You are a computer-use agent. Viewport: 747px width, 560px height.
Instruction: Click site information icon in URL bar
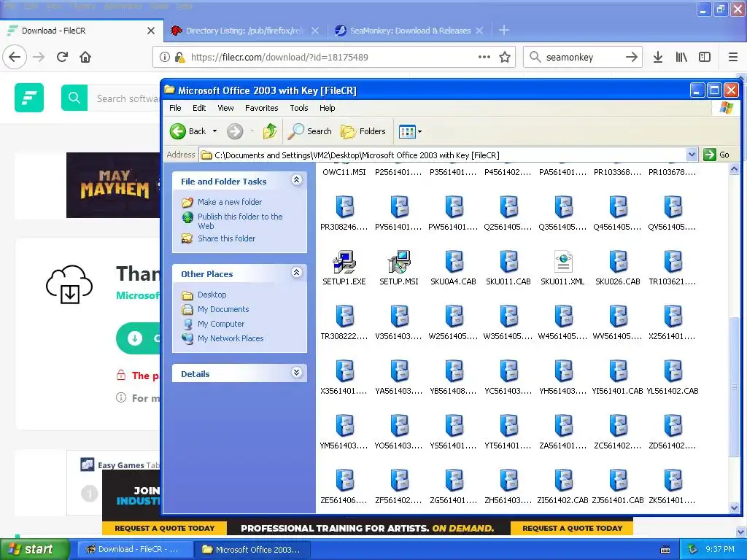164,57
